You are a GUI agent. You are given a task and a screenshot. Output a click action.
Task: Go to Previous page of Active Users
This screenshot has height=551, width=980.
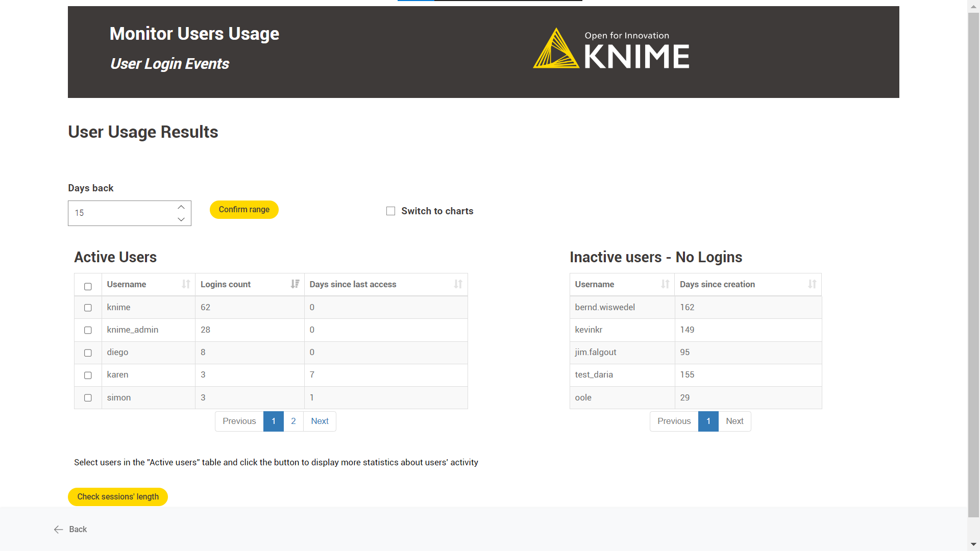point(239,421)
